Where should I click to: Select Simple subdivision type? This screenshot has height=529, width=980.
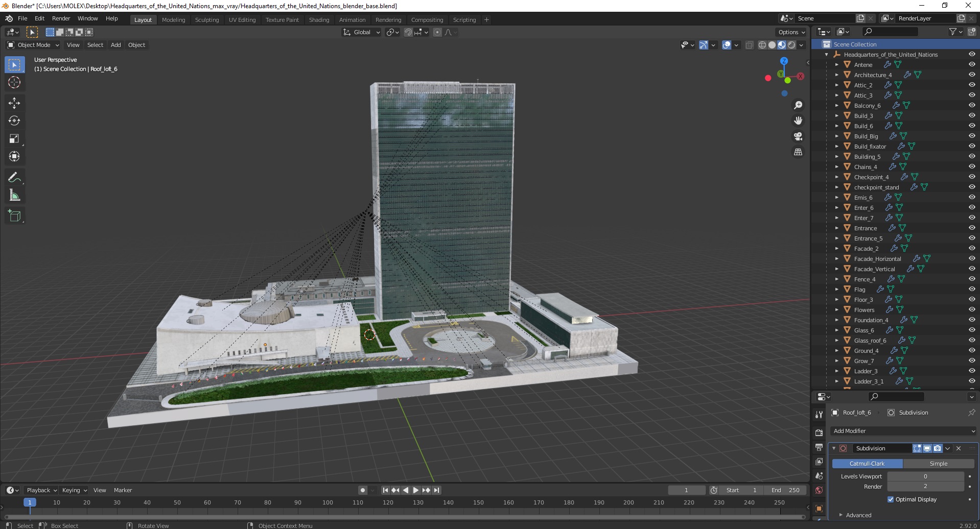point(939,464)
